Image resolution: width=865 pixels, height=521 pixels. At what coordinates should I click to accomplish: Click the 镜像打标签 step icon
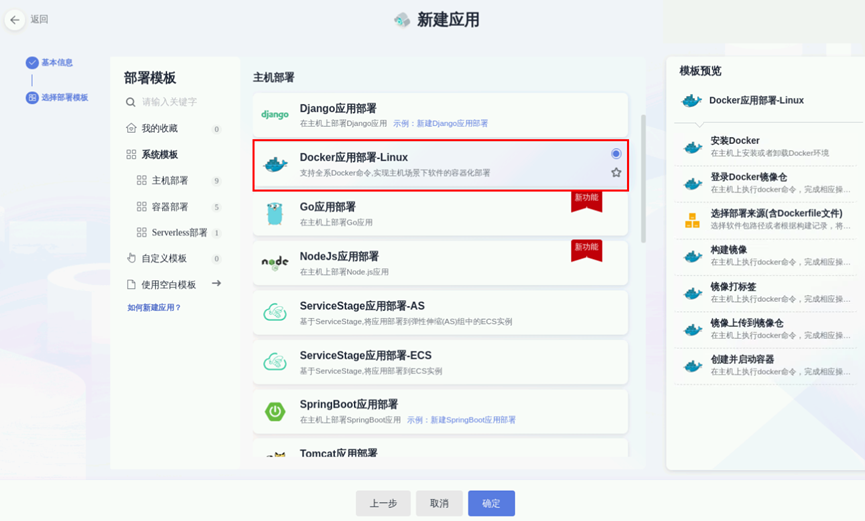[x=692, y=293]
